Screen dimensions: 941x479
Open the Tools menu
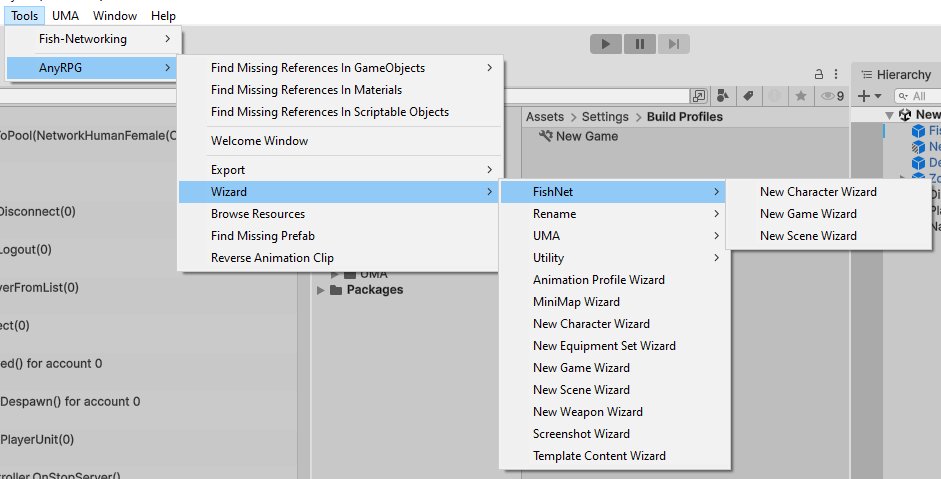click(25, 16)
